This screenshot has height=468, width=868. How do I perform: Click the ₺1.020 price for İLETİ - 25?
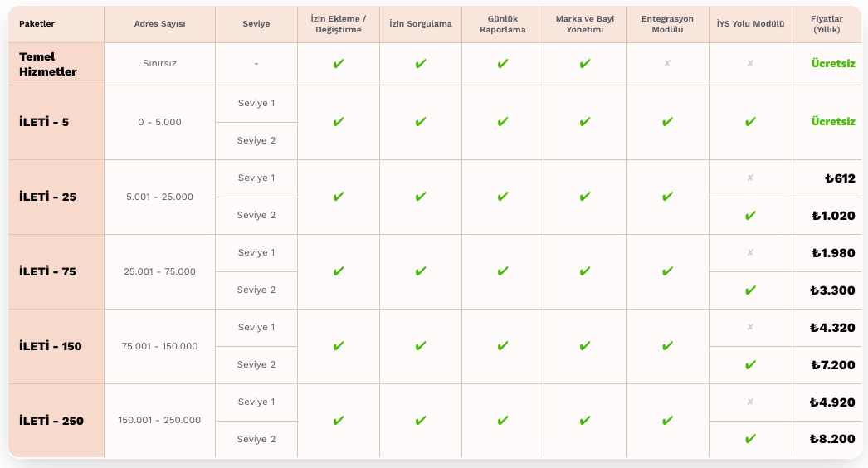833,216
